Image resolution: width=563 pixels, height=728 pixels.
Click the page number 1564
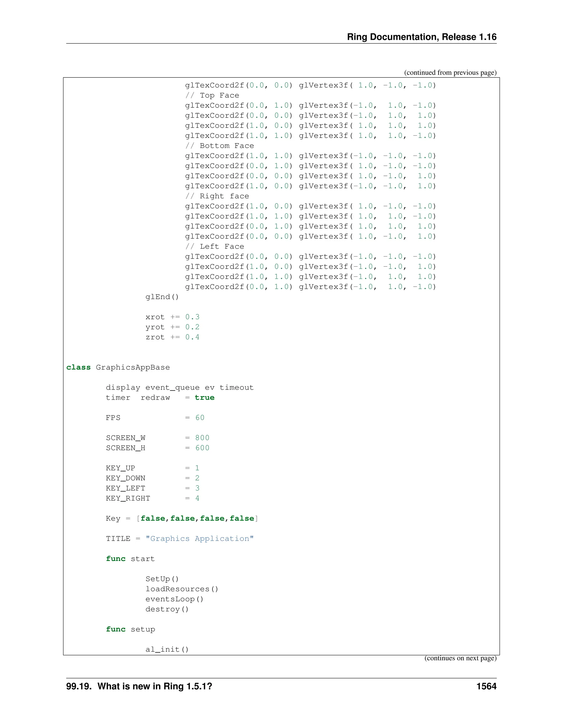tap(486, 686)
